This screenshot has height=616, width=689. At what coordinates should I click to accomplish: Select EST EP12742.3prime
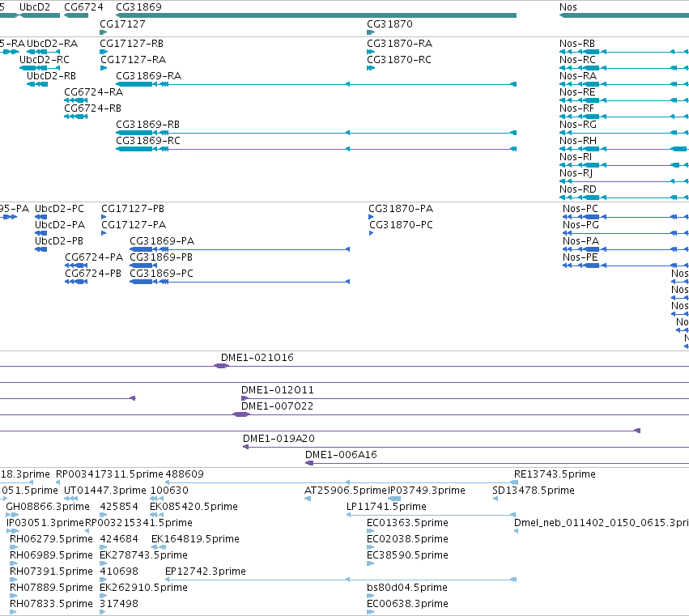[205, 571]
